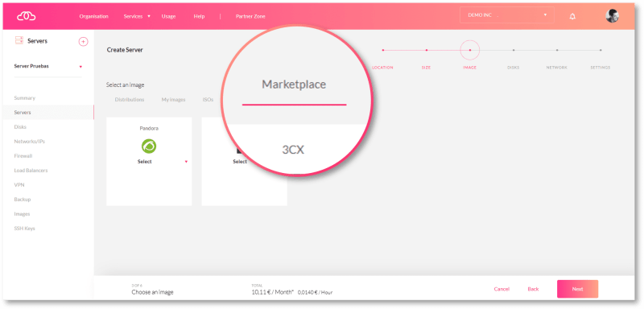This screenshot has height=309, width=644.
Task: Switch to the My images tab
Action: click(173, 100)
